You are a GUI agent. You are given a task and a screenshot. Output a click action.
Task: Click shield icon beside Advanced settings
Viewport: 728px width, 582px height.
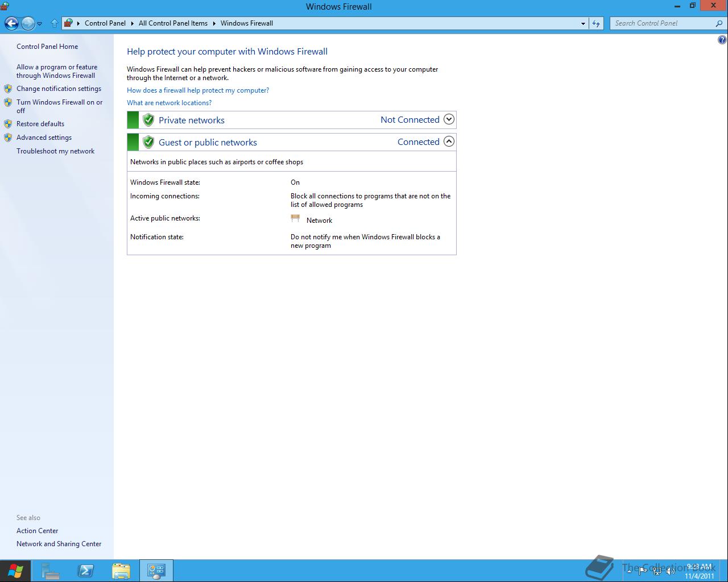(x=8, y=138)
